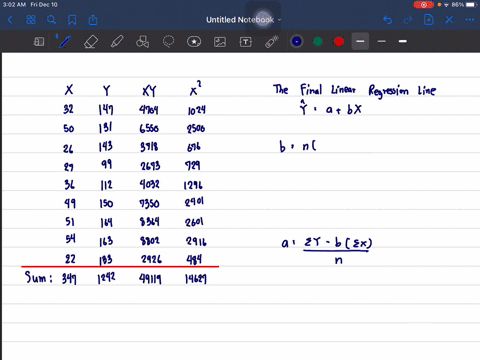The width and height of the screenshot is (480, 360).
Task: Tap the handwritten 'Sum:' label
Action: click(38, 277)
